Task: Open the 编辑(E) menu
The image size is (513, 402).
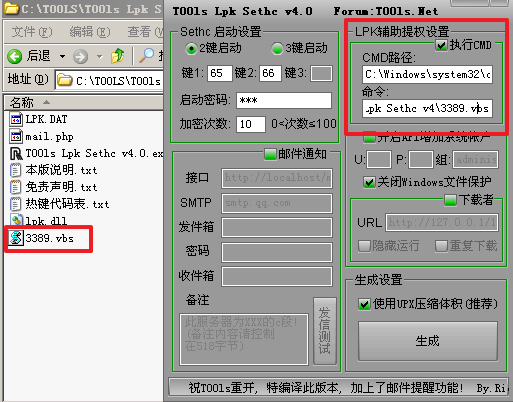Action: 90,32
